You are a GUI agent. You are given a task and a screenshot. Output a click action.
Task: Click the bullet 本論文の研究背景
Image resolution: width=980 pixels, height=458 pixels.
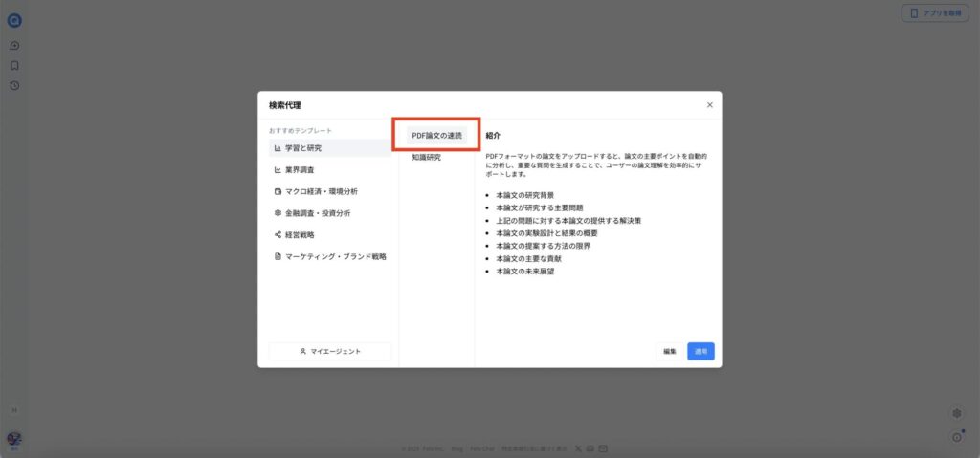click(524, 195)
